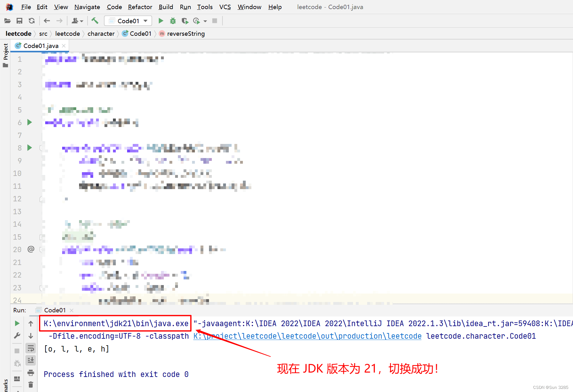Click the character package breadcrumb
The image size is (573, 392).
(x=101, y=34)
